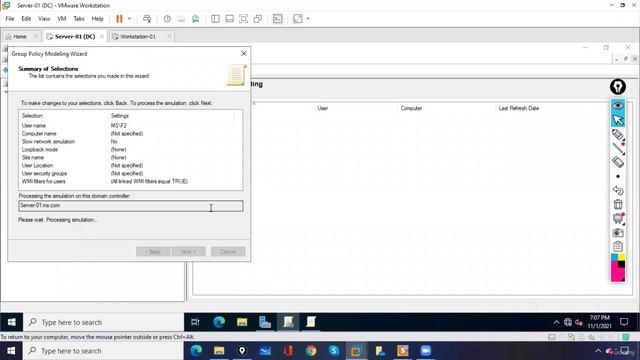Select the 'User name' row in summary list

coord(131,126)
